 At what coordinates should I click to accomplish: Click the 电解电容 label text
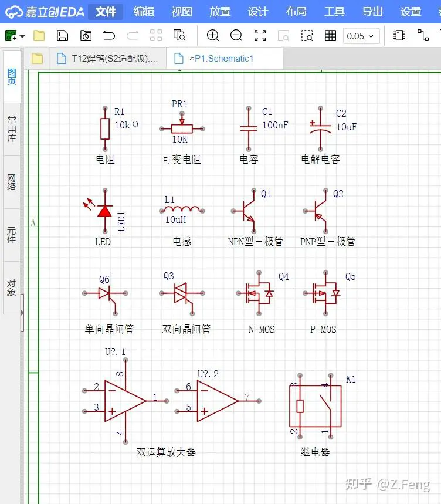[x=320, y=159]
